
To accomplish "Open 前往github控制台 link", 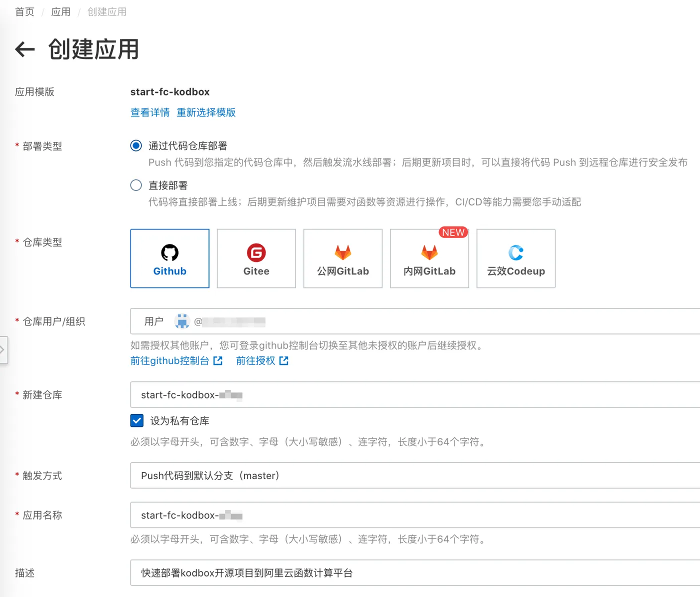I will (169, 360).
